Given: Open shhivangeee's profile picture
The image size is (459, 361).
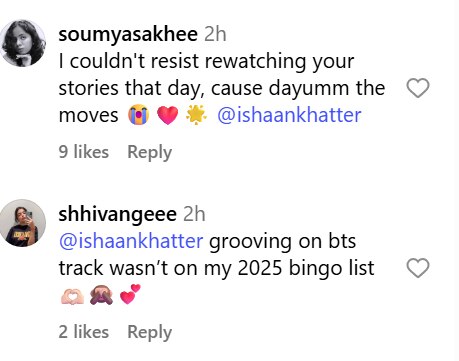Looking at the screenshot, I should click(23, 223).
